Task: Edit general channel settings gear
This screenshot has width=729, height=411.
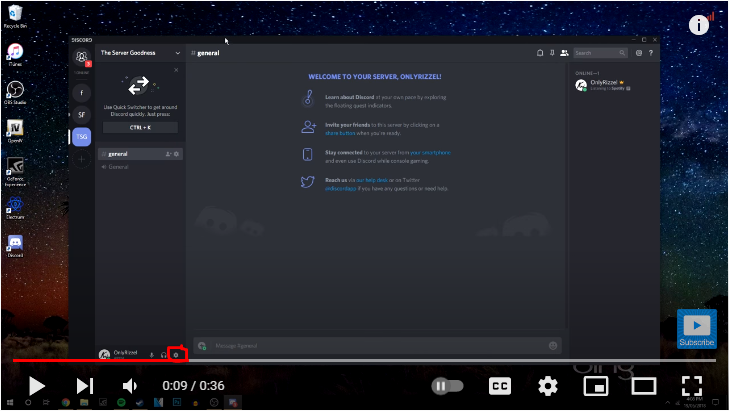Action: (176, 154)
